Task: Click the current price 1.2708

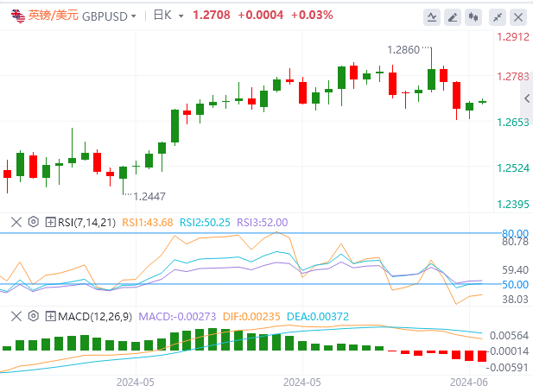Action: point(212,15)
